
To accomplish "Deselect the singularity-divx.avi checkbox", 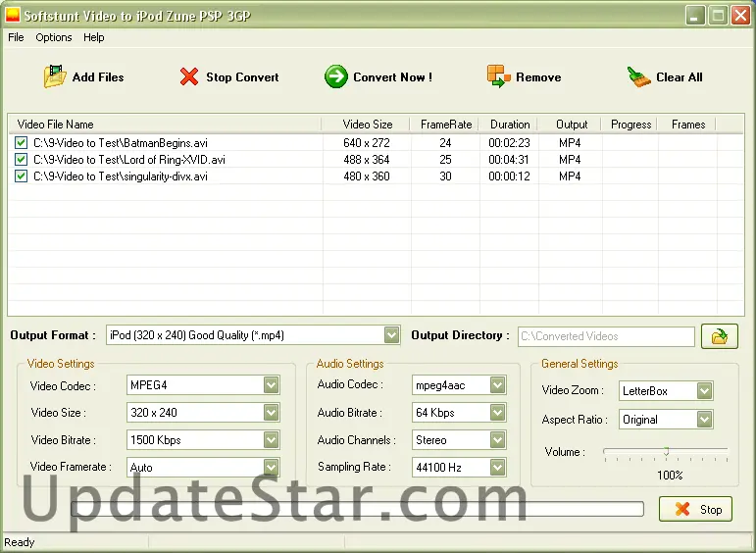I will 22,176.
